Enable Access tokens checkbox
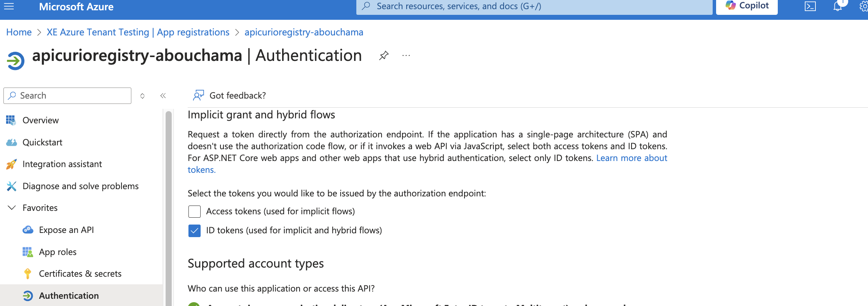This screenshot has width=868, height=306. [195, 212]
